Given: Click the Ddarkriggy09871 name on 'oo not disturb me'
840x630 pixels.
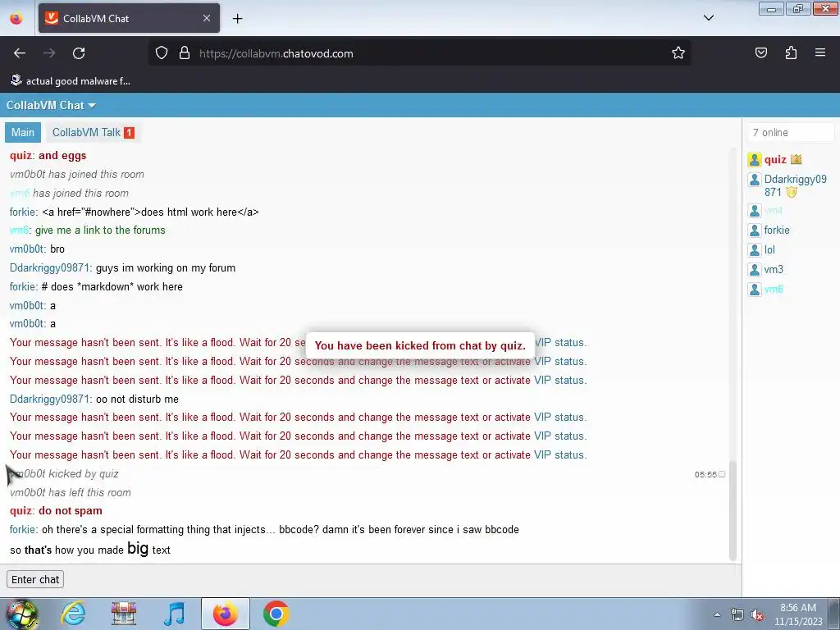Looking at the screenshot, I should (50, 399).
